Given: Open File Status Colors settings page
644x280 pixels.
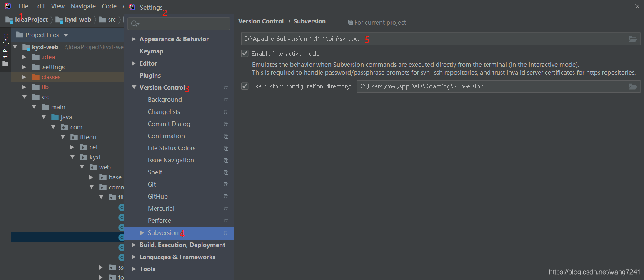Looking at the screenshot, I should [x=172, y=148].
